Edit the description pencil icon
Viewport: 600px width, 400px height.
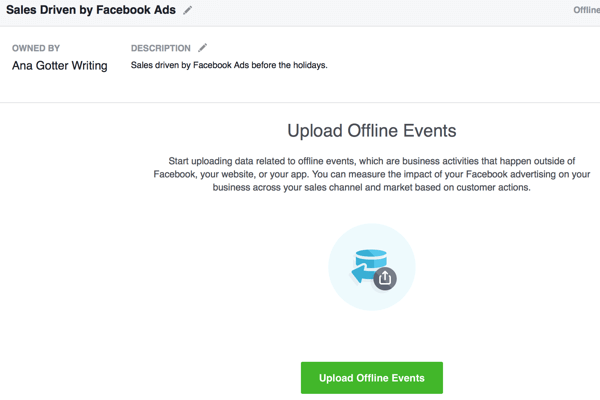point(203,48)
